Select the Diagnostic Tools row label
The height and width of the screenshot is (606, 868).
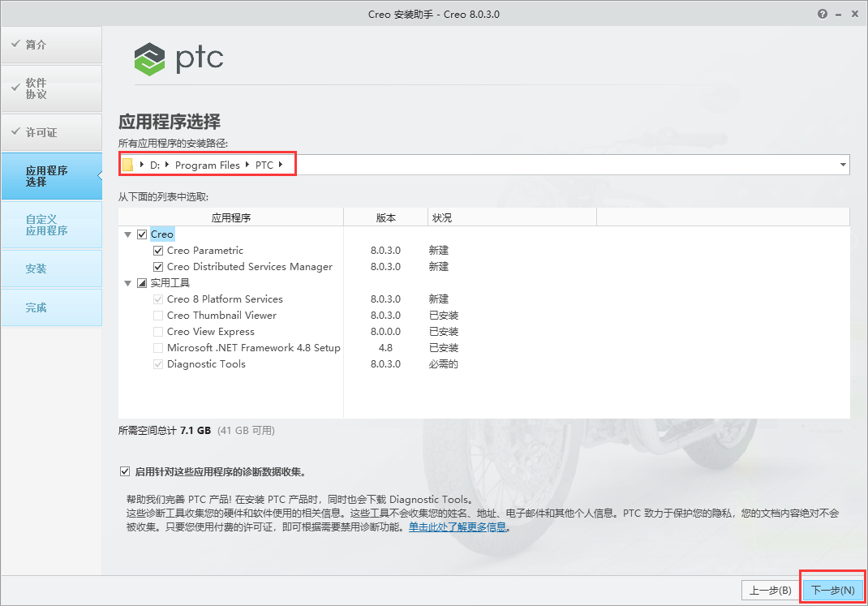(x=206, y=364)
